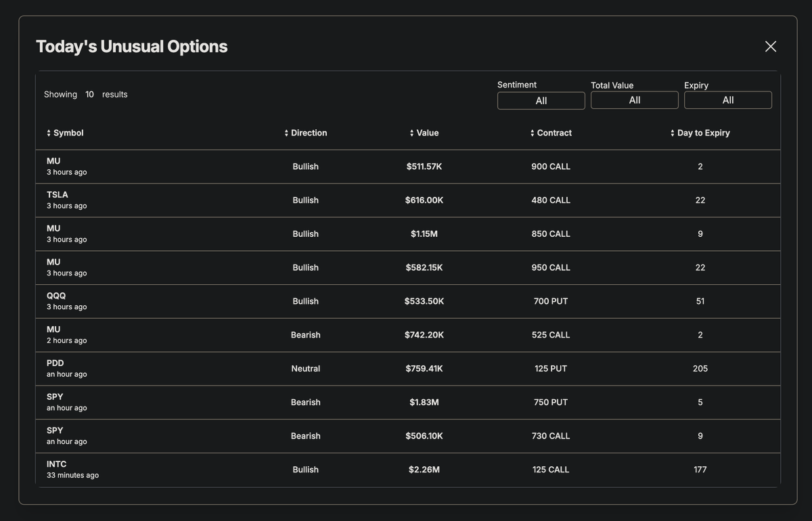Sort table by Value column
Viewport: 812px width, 521px height.
click(424, 133)
